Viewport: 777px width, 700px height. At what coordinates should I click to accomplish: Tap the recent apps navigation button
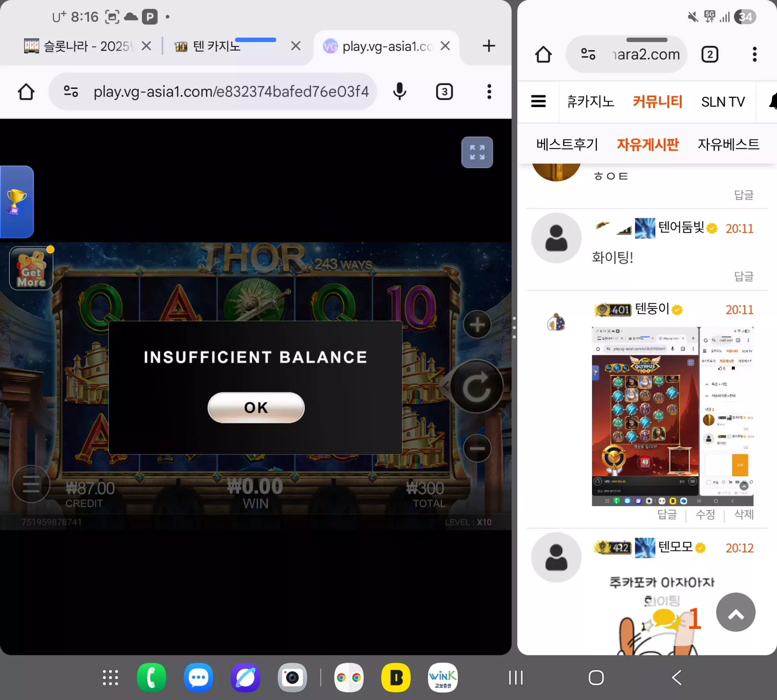point(516,677)
